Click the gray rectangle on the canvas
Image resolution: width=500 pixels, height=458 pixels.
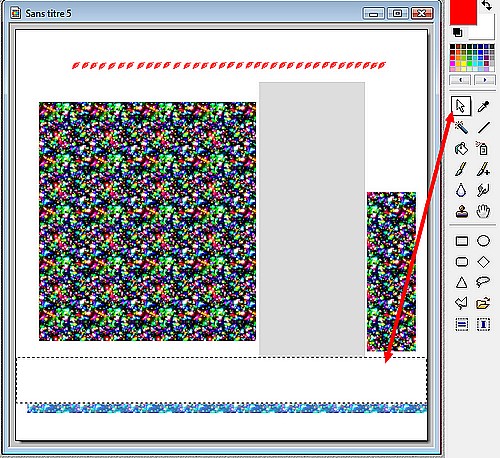point(312,219)
